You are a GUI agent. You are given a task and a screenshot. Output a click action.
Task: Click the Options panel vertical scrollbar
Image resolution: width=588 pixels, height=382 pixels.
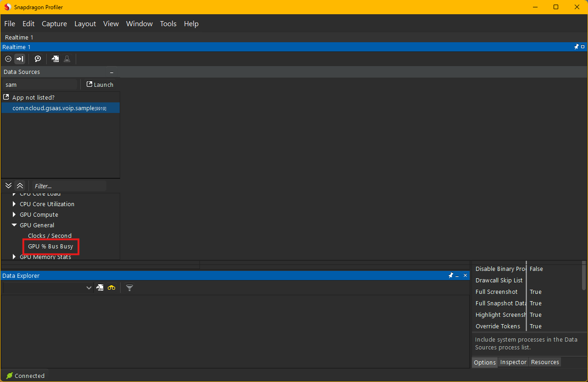coord(584,275)
